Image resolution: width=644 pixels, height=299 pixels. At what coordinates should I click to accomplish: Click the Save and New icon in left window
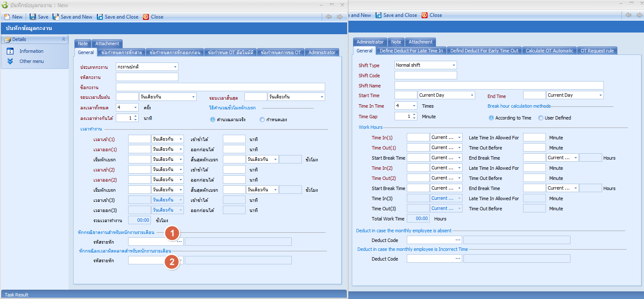56,17
